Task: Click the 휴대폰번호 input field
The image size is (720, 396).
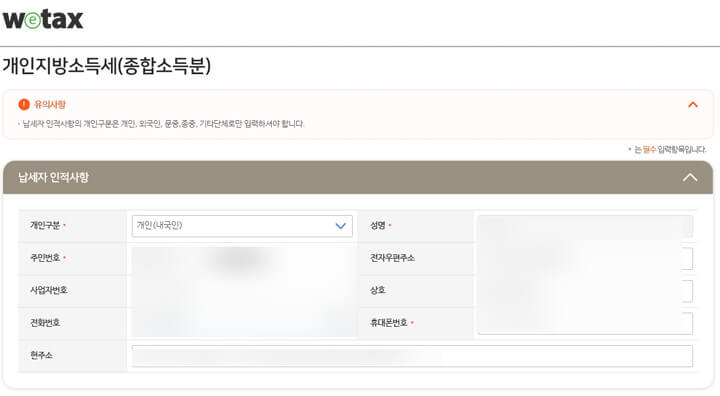Action: tap(585, 323)
